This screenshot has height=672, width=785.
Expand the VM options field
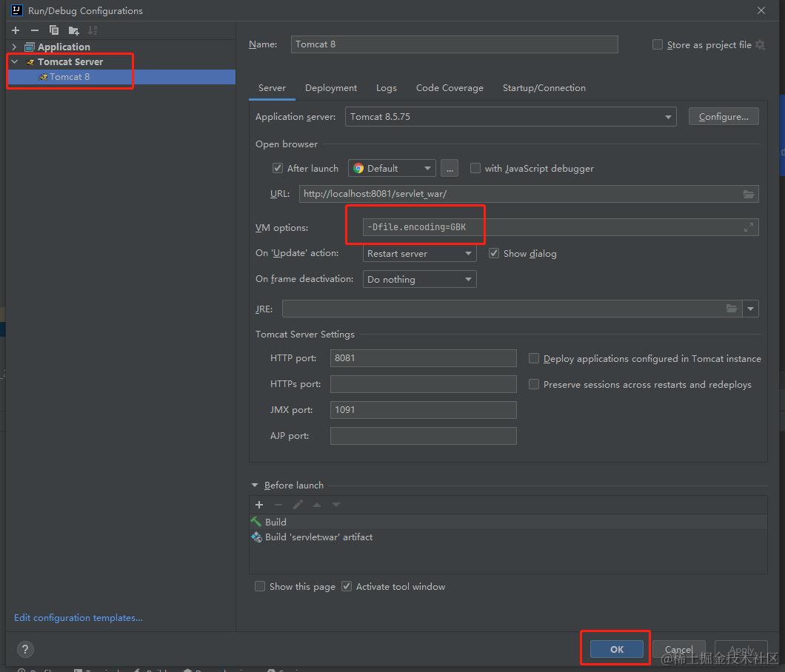coord(749,227)
